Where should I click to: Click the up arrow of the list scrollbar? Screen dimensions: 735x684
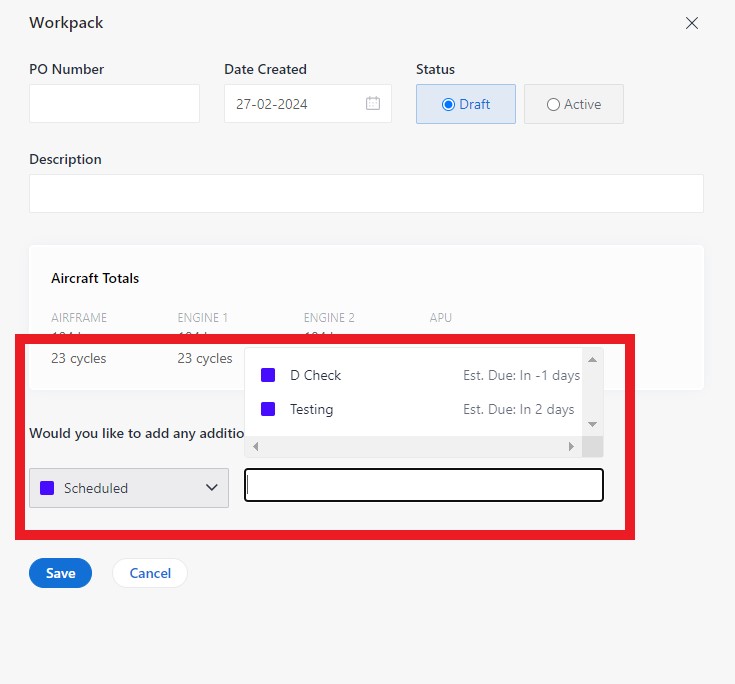click(592, 359)
